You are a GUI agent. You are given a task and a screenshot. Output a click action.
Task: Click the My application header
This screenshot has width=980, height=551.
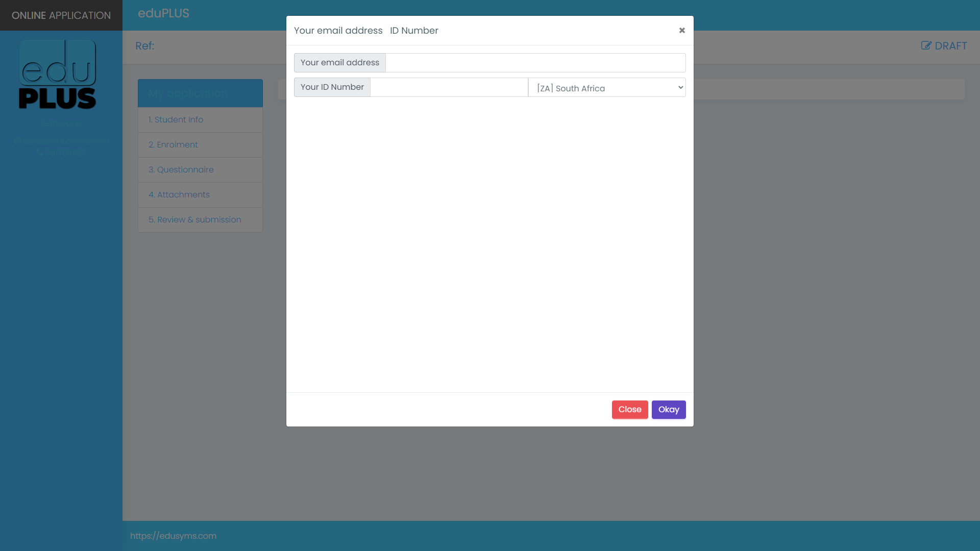click(188, 93)
